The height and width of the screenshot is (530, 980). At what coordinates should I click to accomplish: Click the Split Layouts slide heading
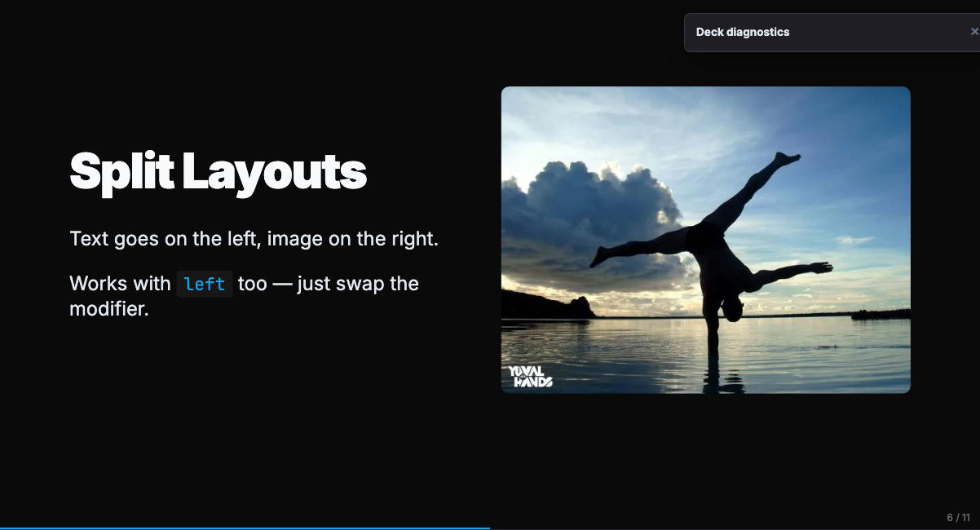(x=218, y=171)
